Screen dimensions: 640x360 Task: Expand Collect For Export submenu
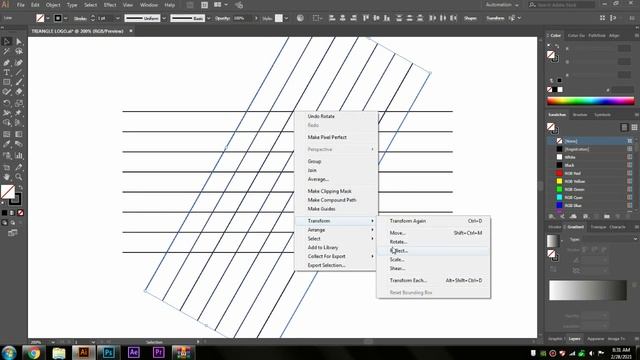click(336, 256)
